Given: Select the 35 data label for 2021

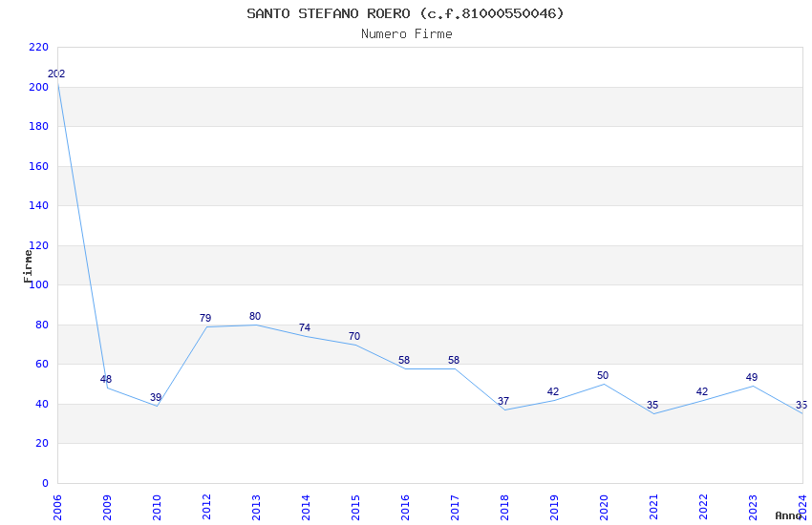Looking at the screenshot, I should 652,405.
